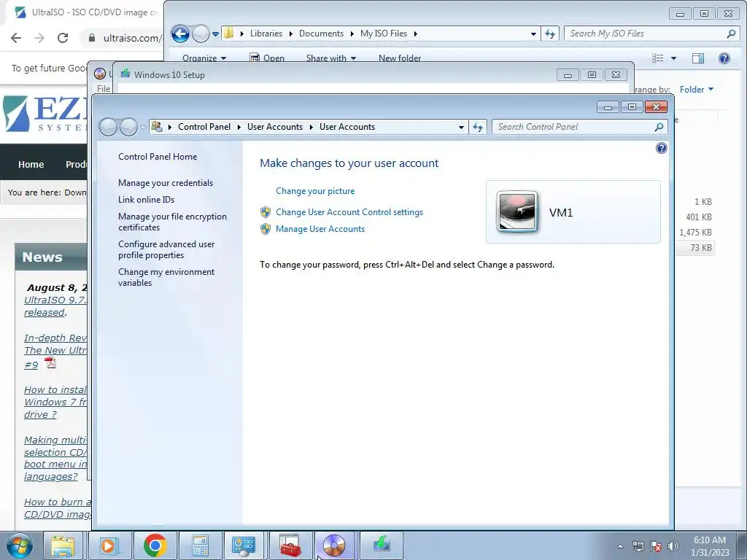
Task: Refresh the Control Panel address bar
Action: (478, 127)
